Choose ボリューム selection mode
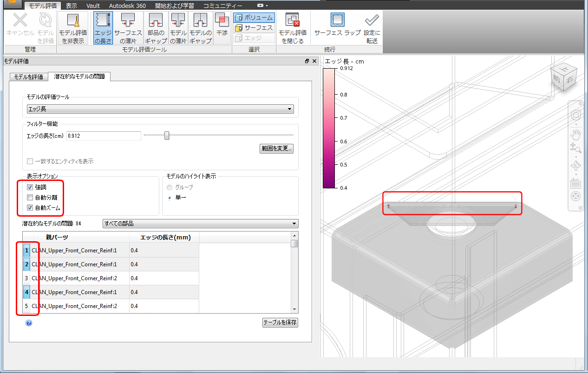The width and height of the screenshot is (588, 373). 254,18
